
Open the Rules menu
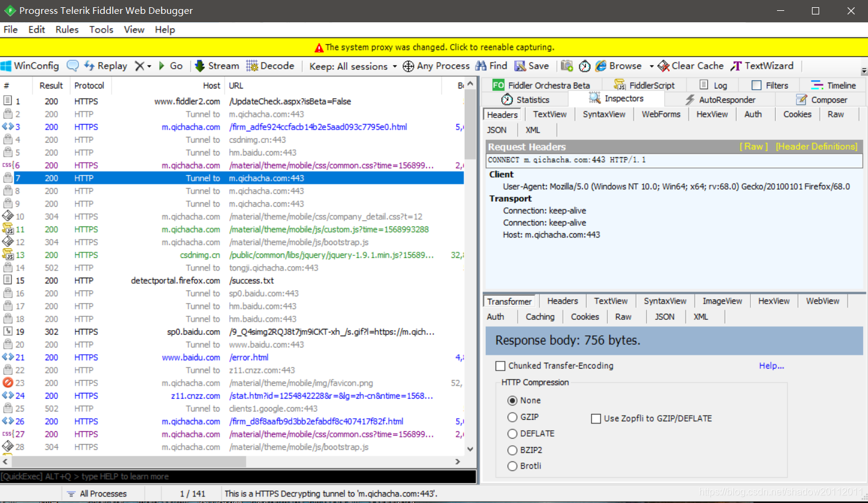(x=67, y=30)
